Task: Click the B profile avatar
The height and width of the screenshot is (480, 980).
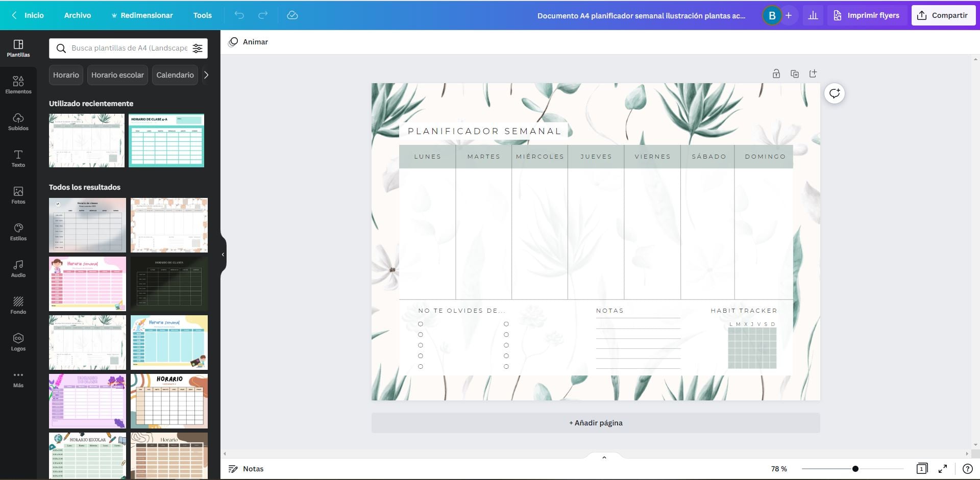Action: tap(772, 15)
